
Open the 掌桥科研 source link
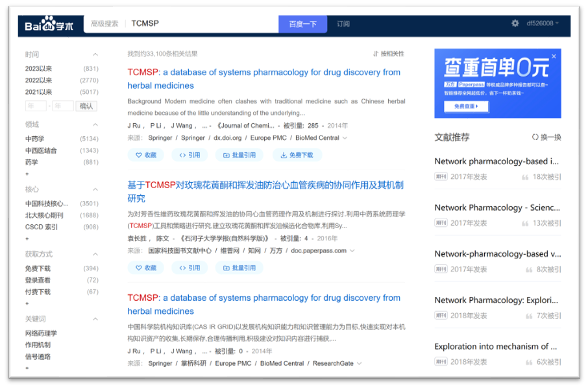193,364
